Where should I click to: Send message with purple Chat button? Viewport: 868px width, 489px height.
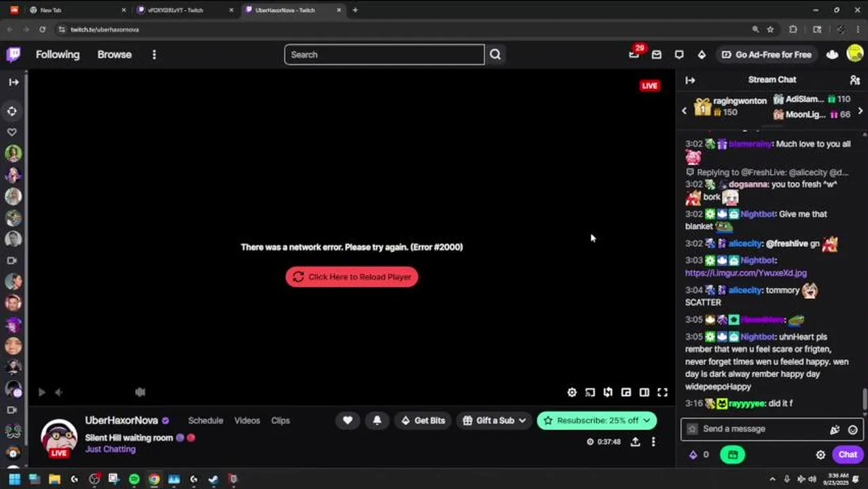848,454
